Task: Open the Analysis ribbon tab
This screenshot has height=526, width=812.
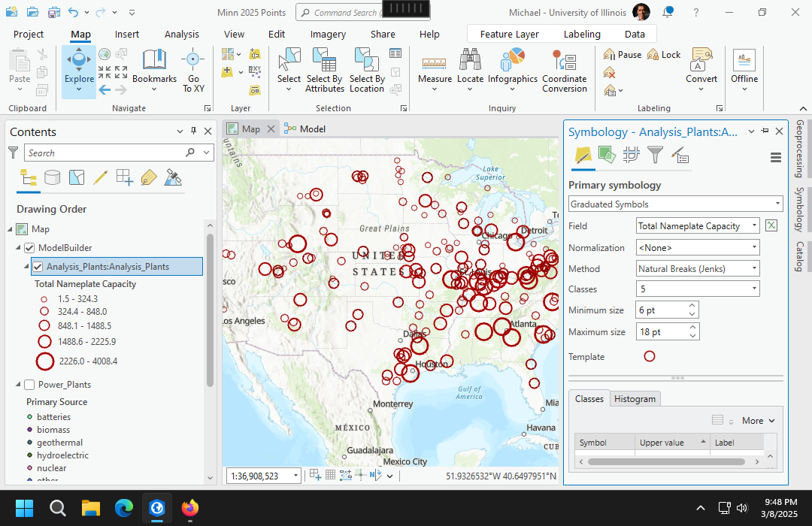Action: pyautogui.click(x=182, y=34)
